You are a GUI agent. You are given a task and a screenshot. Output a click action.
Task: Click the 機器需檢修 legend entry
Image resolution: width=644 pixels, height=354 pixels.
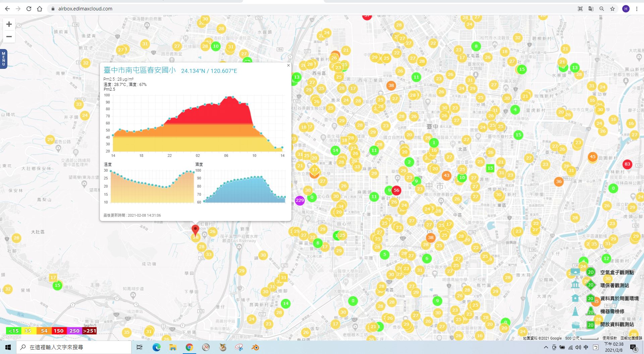(612, 311)
